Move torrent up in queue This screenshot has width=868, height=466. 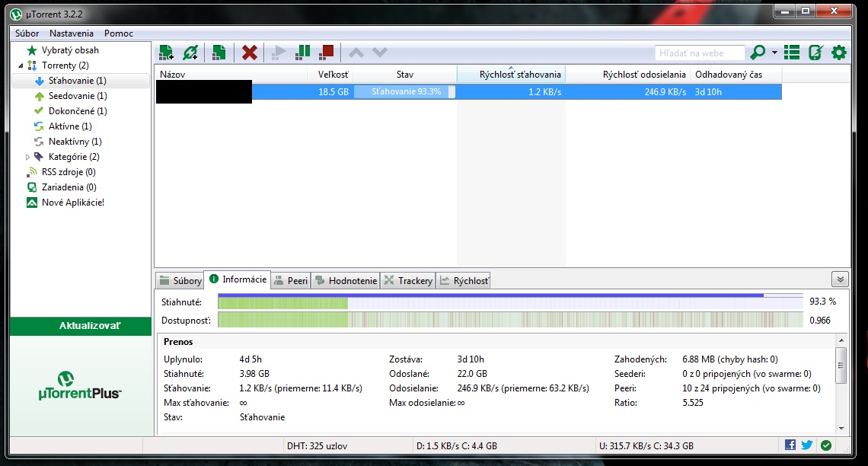pos(356,53)
